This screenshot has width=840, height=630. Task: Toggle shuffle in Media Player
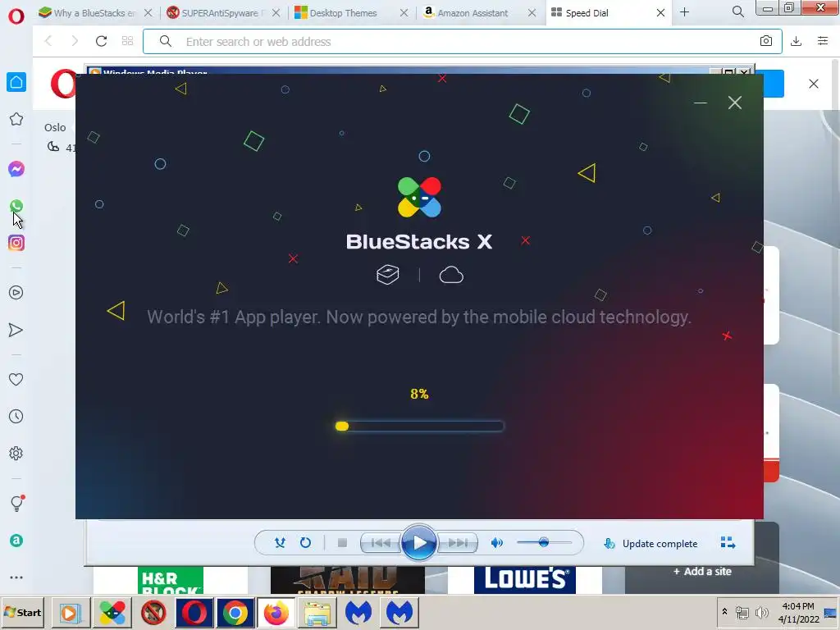[x=280, y=543]
